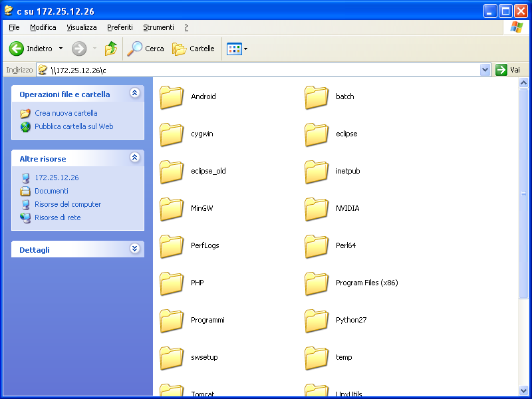The width and height of the screenshot is (532, 399).
Task: Select the Programmi folder icon
Action: pos(172,321)
